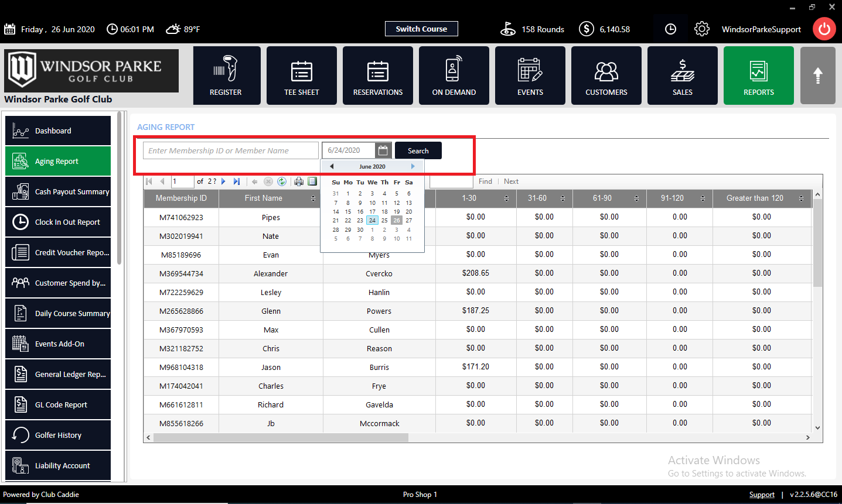842x504 pixels.
Task: Open the Credit Voucher Report
Action: point(58,252)
